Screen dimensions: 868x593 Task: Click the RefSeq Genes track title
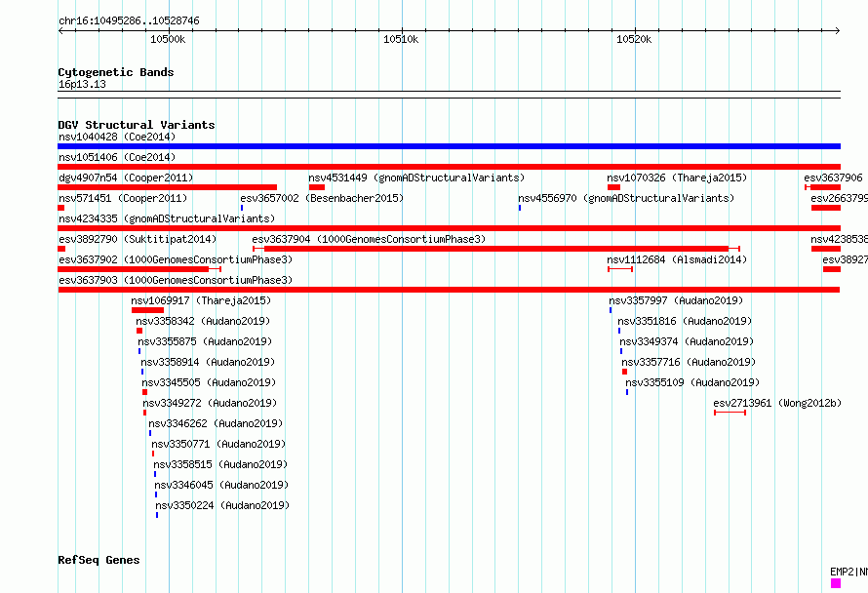[99, 561]
